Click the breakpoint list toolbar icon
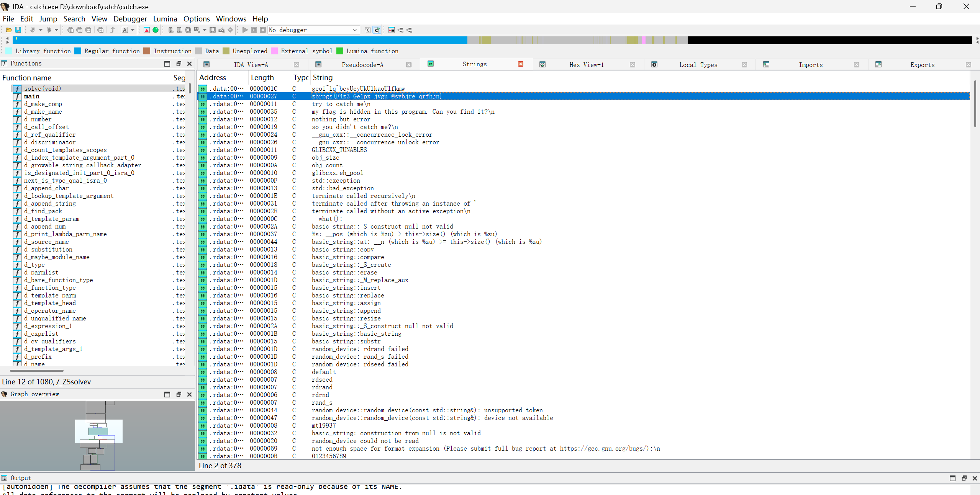Screen dimensions: 980x495 click(x=391, y=30)
